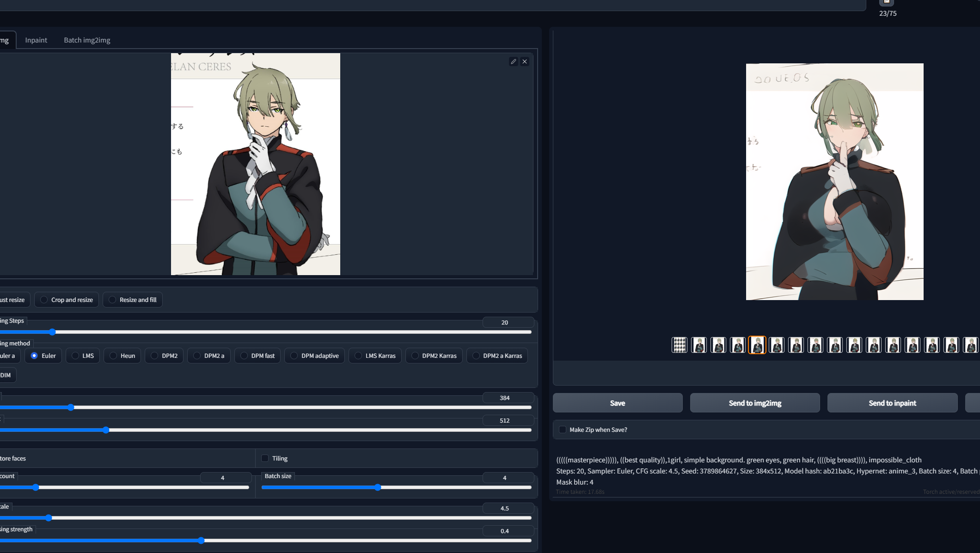Adjust the Batch size slider handle
The height and width of the screenshot is (553, 980).
coord(378,487)
